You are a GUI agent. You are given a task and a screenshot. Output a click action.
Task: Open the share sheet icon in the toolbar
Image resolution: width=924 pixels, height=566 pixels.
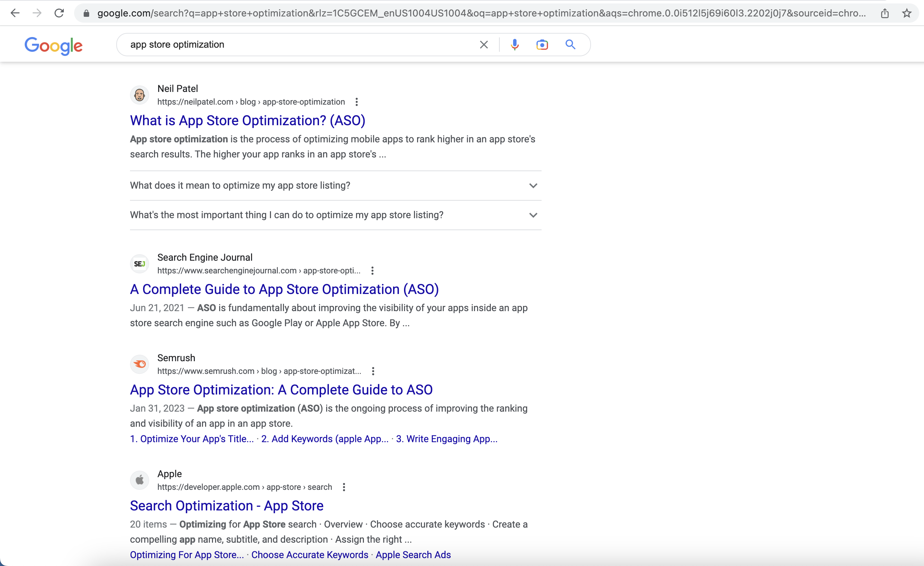coord(885,13)
